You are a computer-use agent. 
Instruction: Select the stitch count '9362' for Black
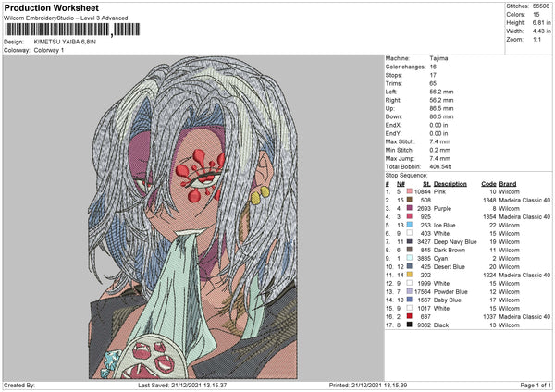[x=424, y=325]
